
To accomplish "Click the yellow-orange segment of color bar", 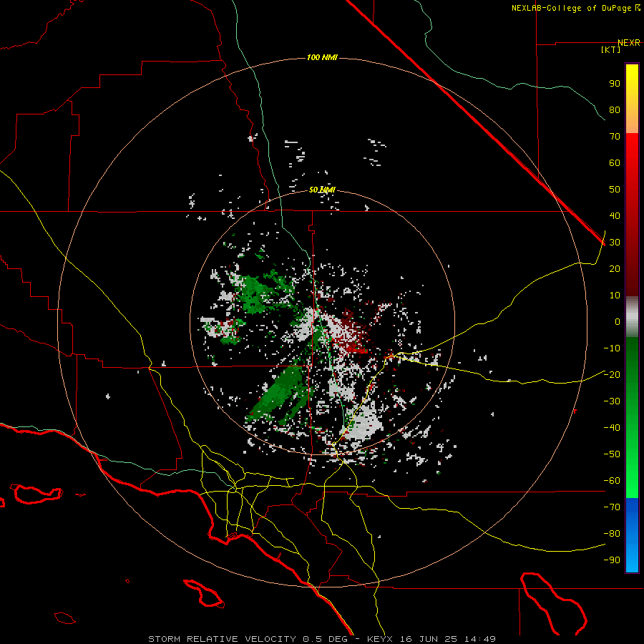I will pyautogui.click(x=632, y=99).
